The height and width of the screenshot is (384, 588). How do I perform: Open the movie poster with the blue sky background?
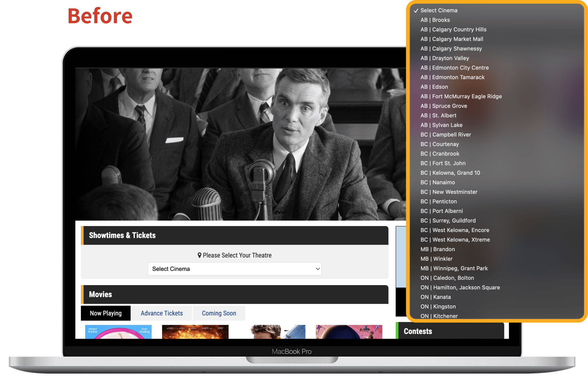[272, 332]
